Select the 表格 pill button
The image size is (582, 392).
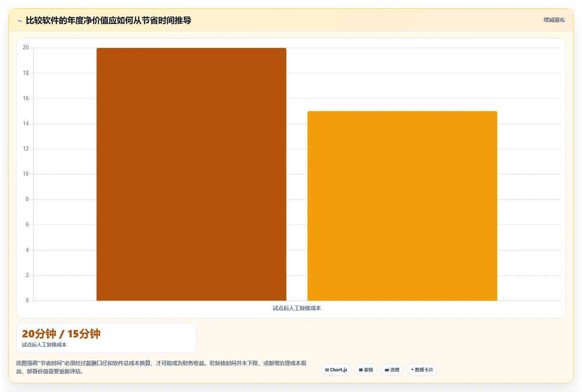(x=366, y=370)
